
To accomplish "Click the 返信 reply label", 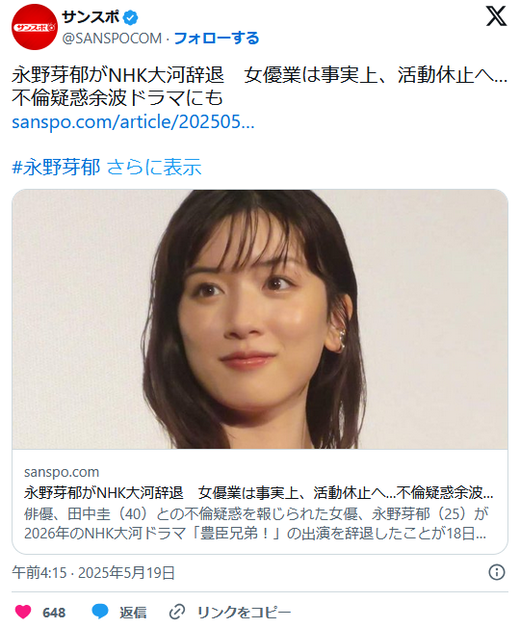I will [133, 612].
